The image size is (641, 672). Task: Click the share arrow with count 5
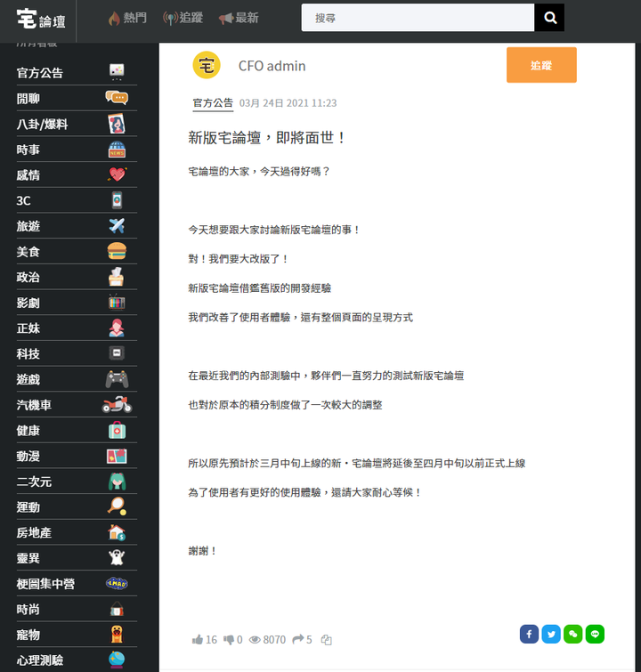tap(298, 640)
